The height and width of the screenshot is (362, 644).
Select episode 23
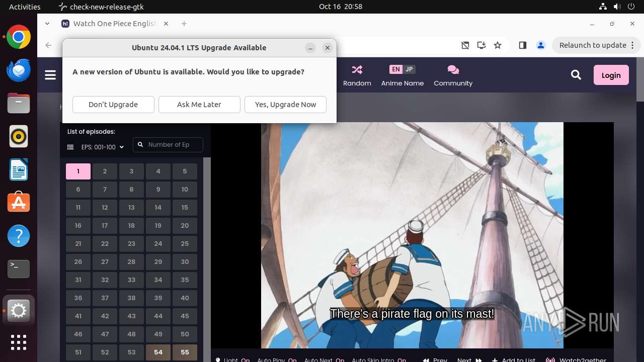[131, 244]
